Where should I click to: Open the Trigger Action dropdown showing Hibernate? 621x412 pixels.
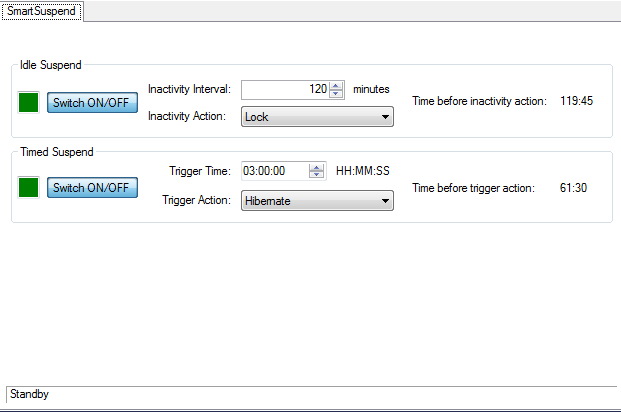[317, 200]
